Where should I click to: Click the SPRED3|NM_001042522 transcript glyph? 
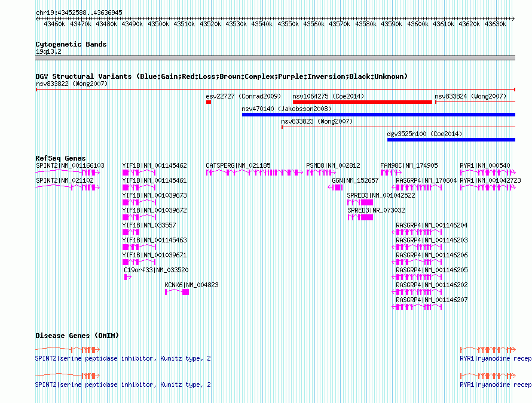pyautogui.click(x=360, y=202)
